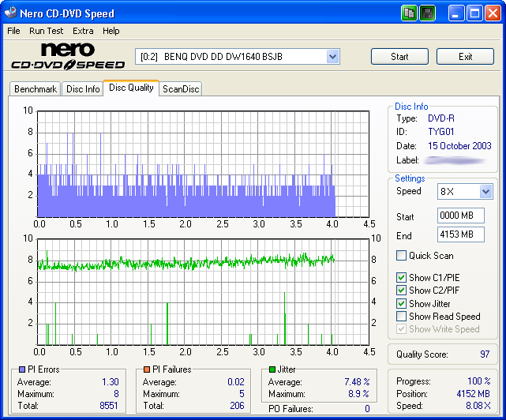Click the Exit button
The image size is (506, 420).
465,57
